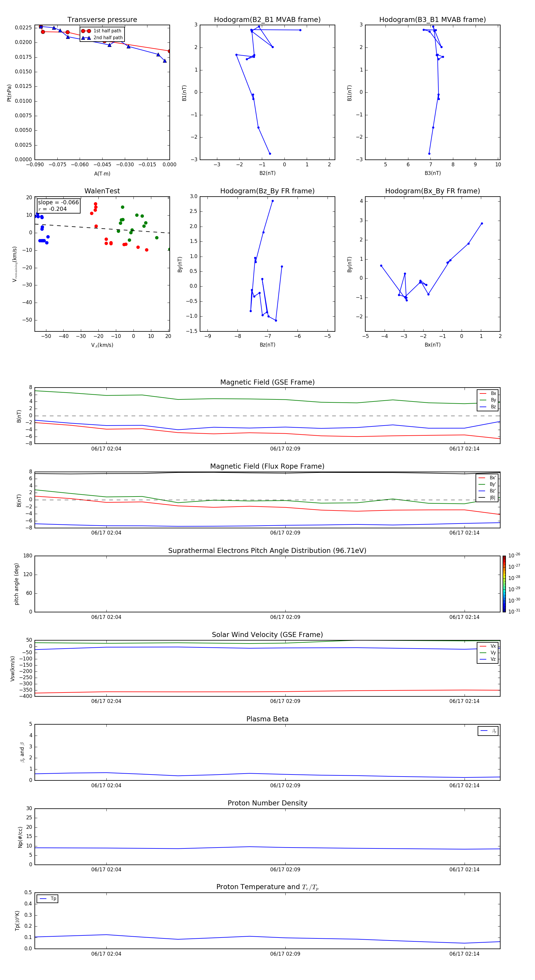
Task: Select the "2nd half path" legend entry
Action: [102, 38]
